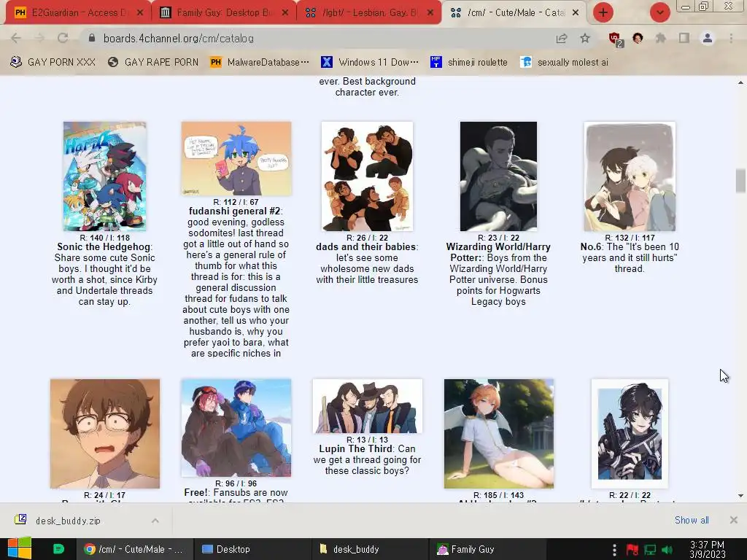Open the dads and their babies thumbnail
747x560 pixels.
coord(368,176)
